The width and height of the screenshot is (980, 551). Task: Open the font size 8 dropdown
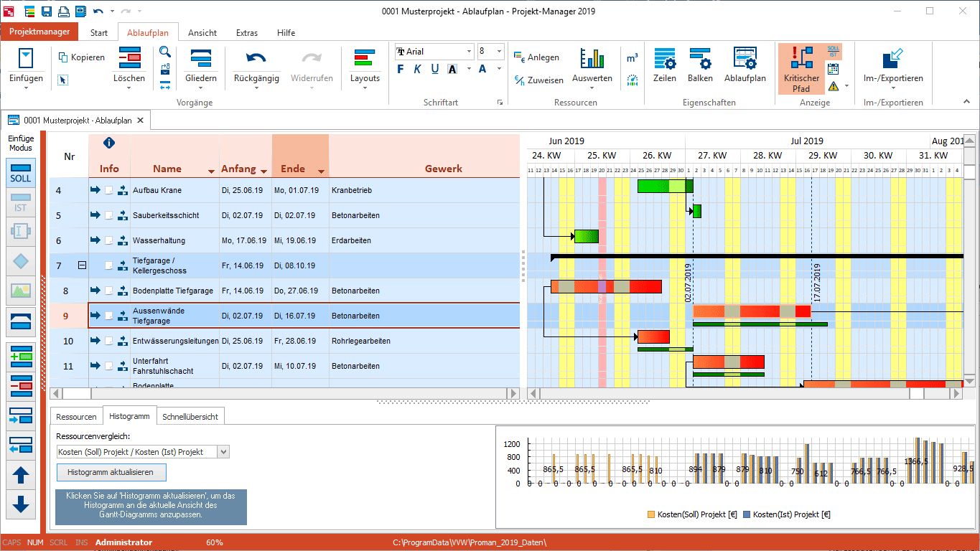(x=500, y=52)
